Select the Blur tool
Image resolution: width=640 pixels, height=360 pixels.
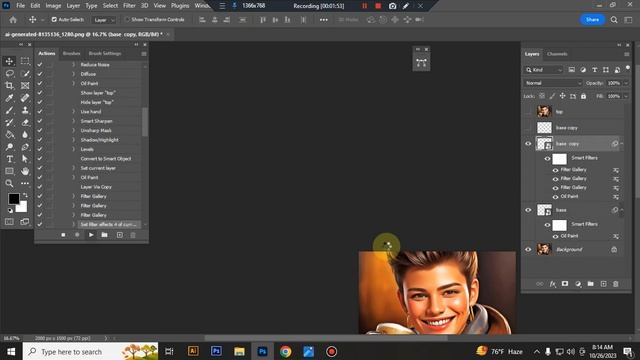tap(25, 135)
